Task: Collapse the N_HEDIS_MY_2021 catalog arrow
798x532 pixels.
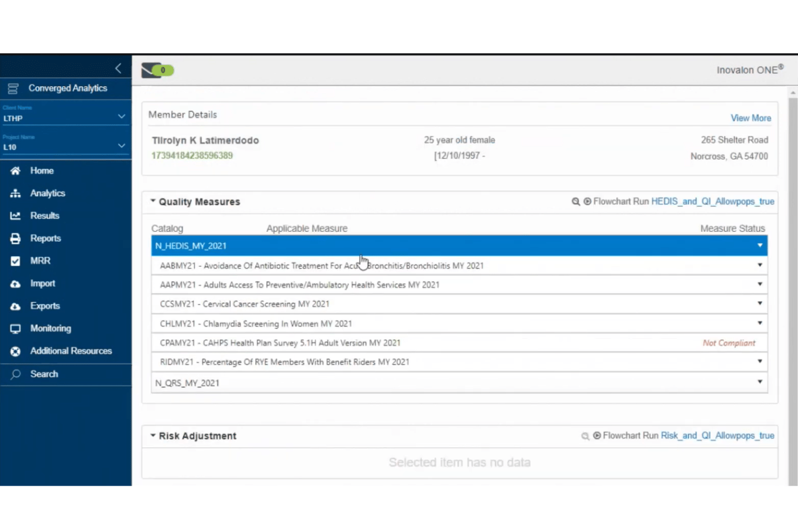Action: point(760,246)
